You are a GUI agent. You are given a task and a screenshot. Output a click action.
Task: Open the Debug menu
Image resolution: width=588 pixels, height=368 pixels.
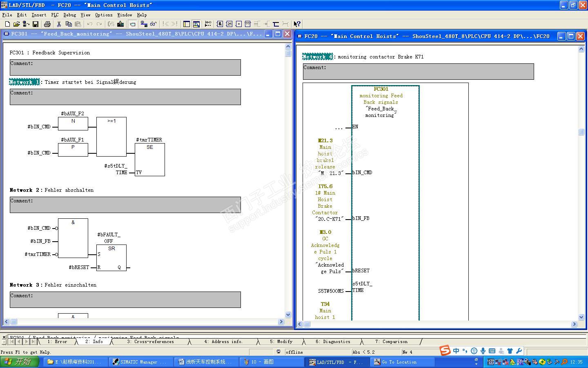(69, 15)
